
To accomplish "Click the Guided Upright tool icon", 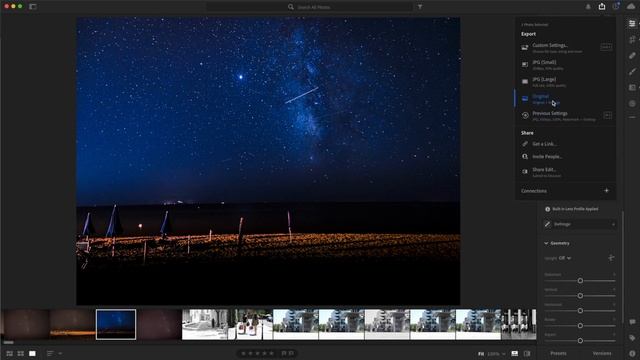I will [611, 258].
